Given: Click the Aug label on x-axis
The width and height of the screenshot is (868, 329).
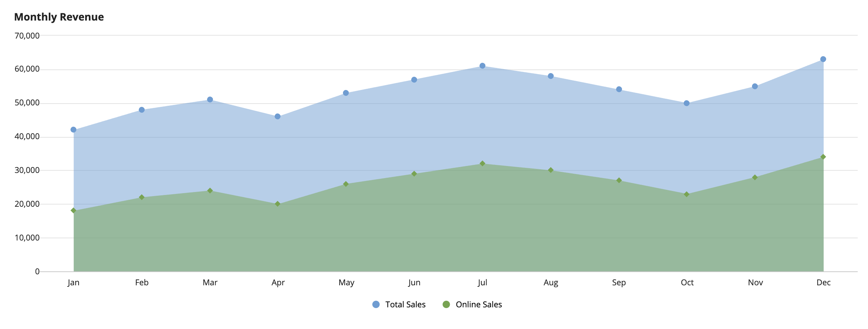Looking at the screenshot, I should [x=551, y=282].
